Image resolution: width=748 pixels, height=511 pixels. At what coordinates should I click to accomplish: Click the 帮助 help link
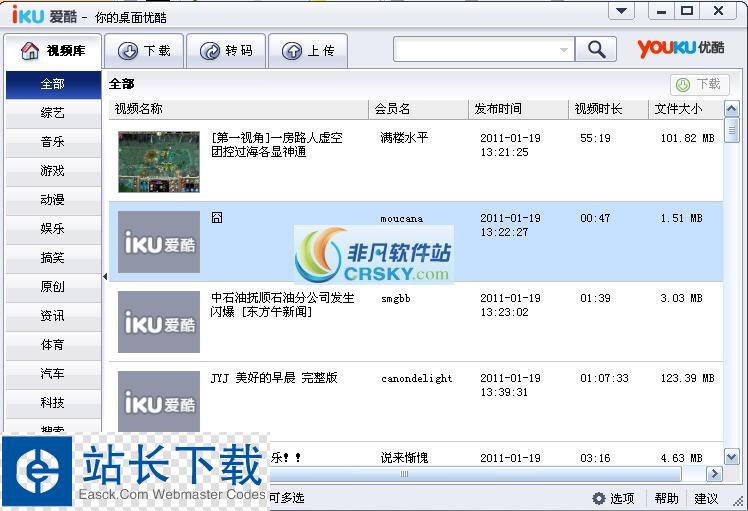click(x=666, y=498)
